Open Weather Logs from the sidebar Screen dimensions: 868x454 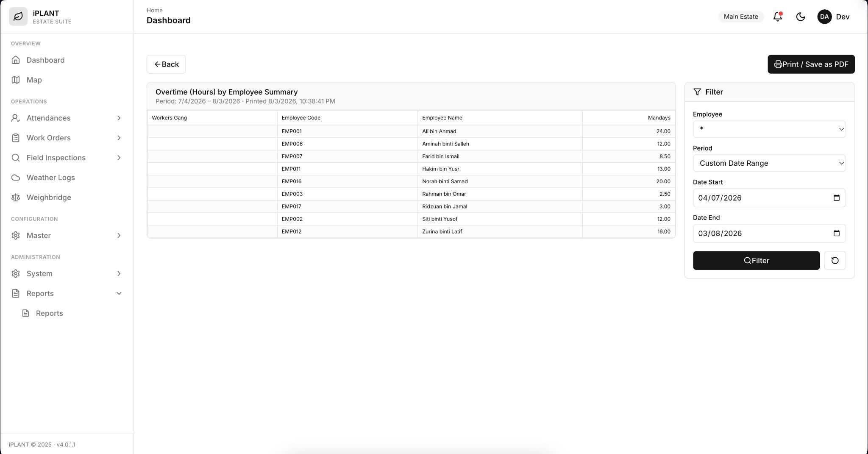pyautogui.click(x=67, y=178)
